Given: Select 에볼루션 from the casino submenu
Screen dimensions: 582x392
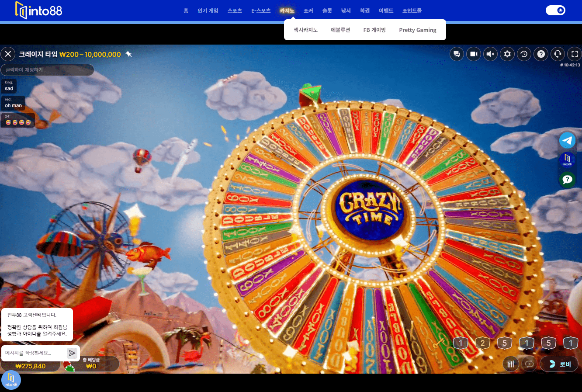Looking at the screenshot, I should coord(340,30).
